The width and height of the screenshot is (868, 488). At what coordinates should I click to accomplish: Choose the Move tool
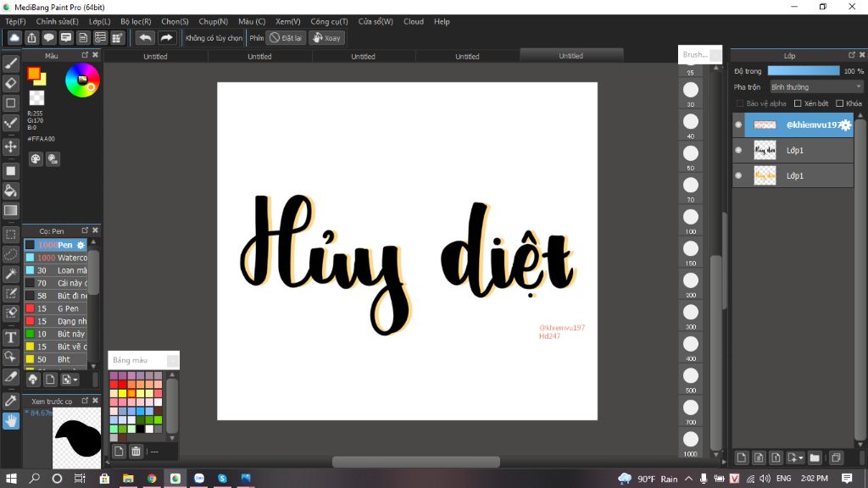tap(10, 147)
